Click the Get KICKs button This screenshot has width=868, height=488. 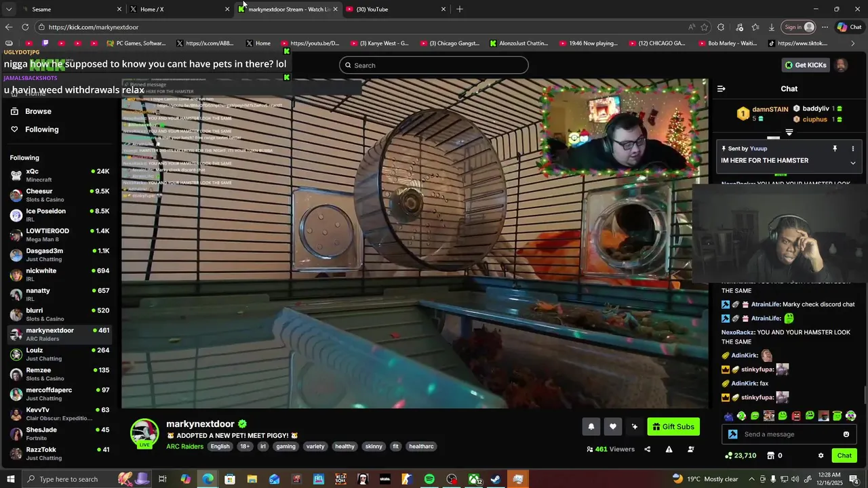pos(806,65)
